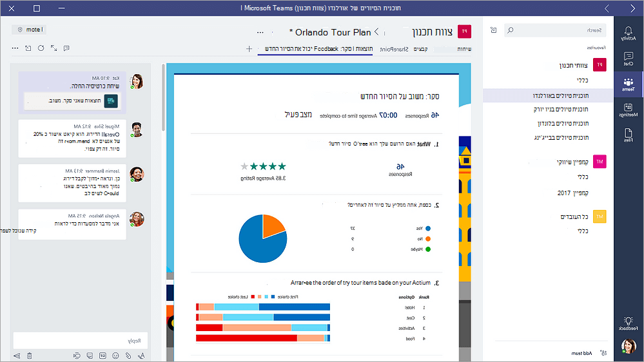
Task: Click the reload tab circular arrow icon
Action: (41, 48)
